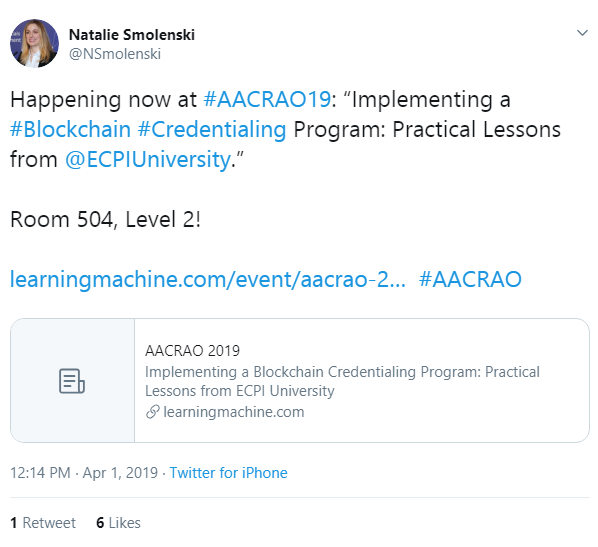Open the #AACRAO19 hashtag
The width and height of the screenshot is (598, 547).
pos(267,100)
